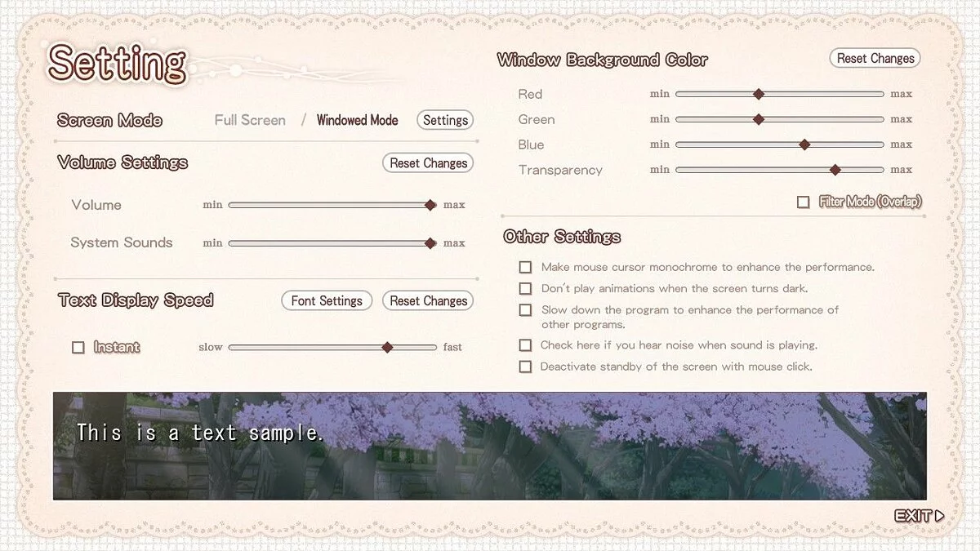
Task: Click the Other Settings heading
Action: tap(562, 237)
